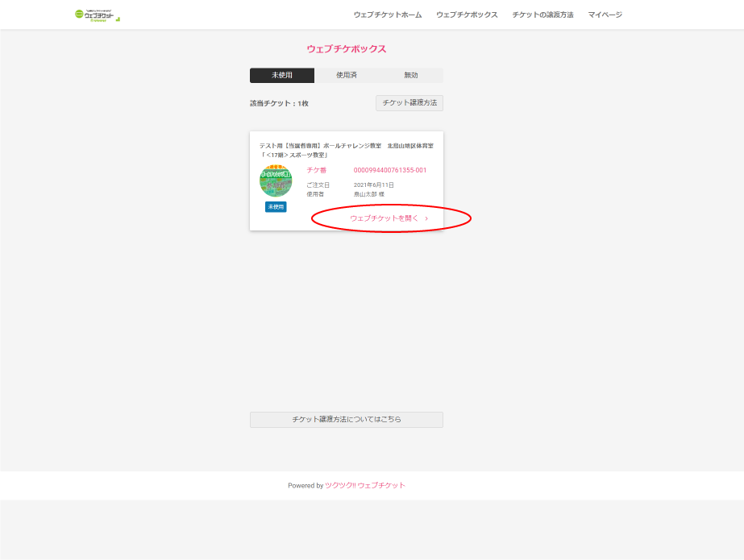The image size is (744, 560).
Task: Open ウェブチケットホーム in the navigation bar
Action: (x=388, y=15)
